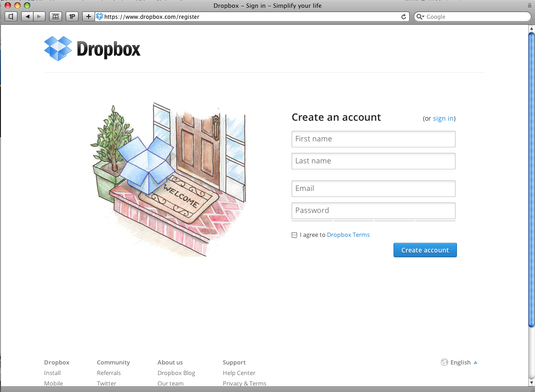Click the sidebar toggle icon in the toolbar
This screenshot has width=535, height=392.
[x=11, y=17]
